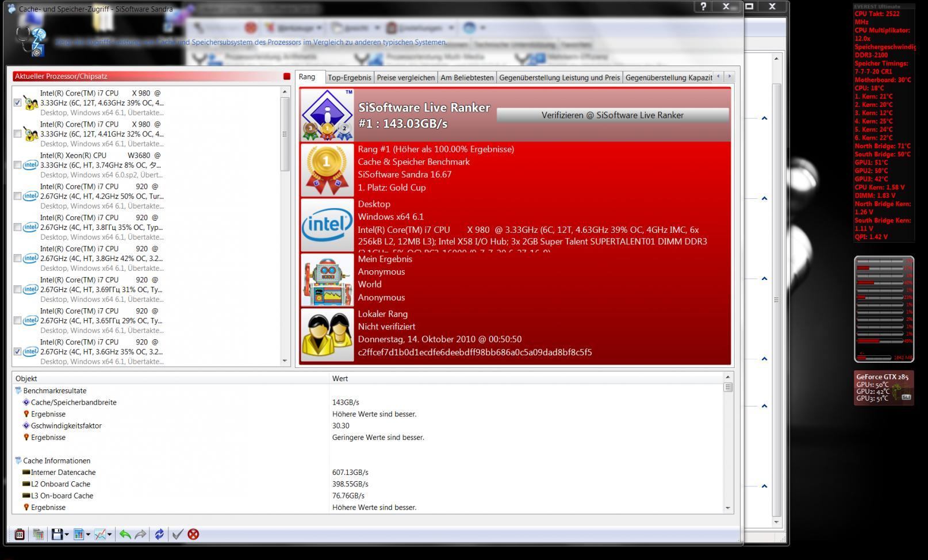The height and width of the screenshot is (560, 928).
Task: Click the bar chart icon in bottom toolbar
Action: [79, 534]
